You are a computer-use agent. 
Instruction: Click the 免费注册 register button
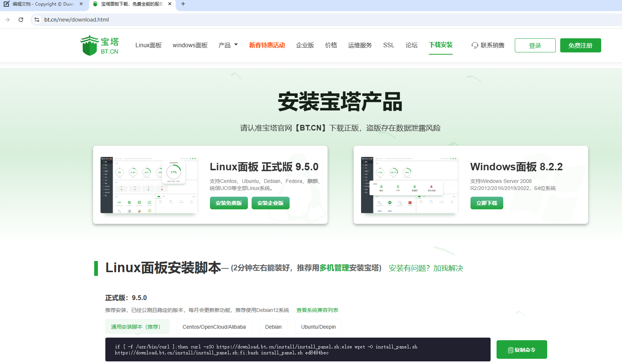580,45
